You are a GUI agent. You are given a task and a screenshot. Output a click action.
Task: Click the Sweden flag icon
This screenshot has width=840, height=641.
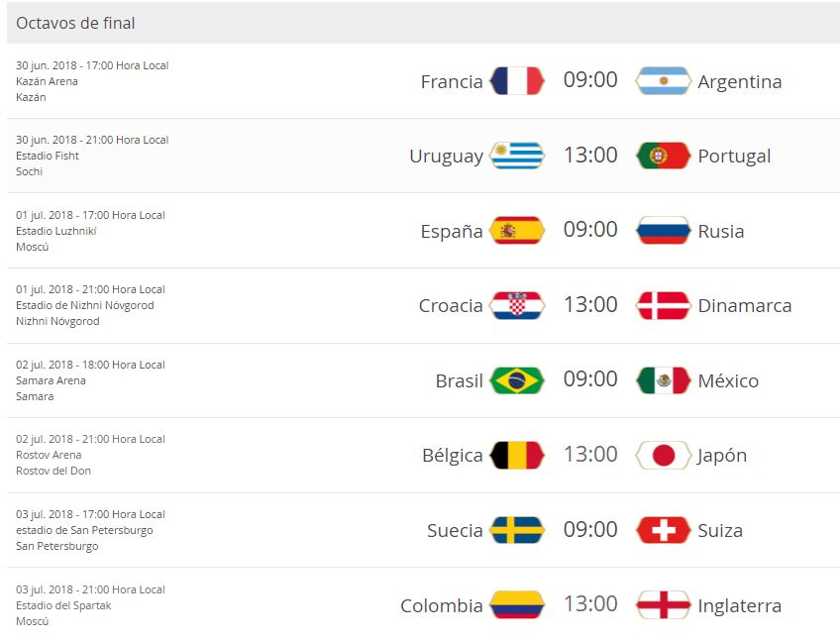coord(517,530)
